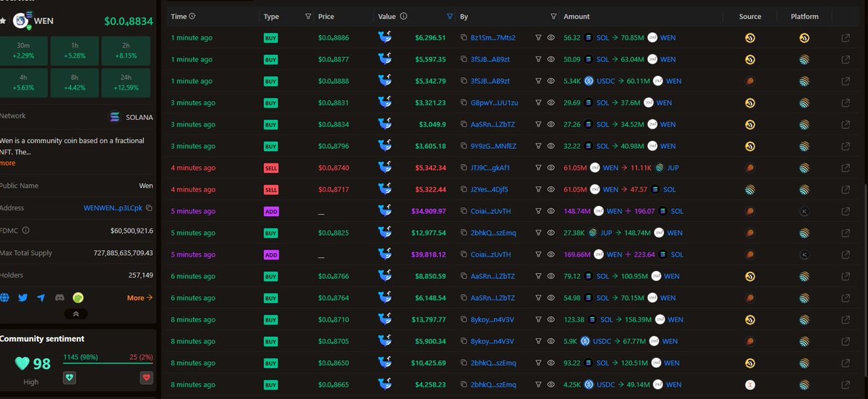Open wallet GBpwY...UU1zu link

click(494, 103)
